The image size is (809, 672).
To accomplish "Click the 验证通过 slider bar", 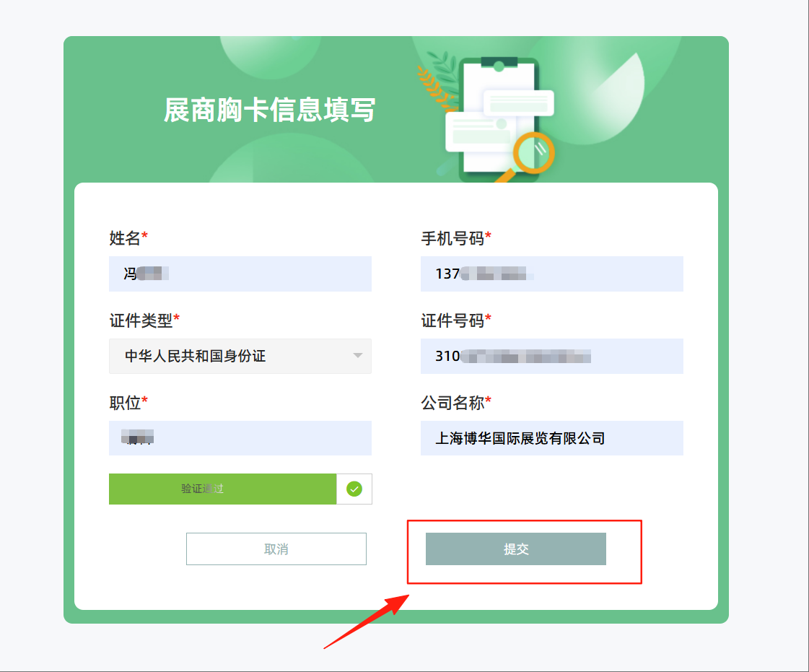I will (x=222, y=489).
